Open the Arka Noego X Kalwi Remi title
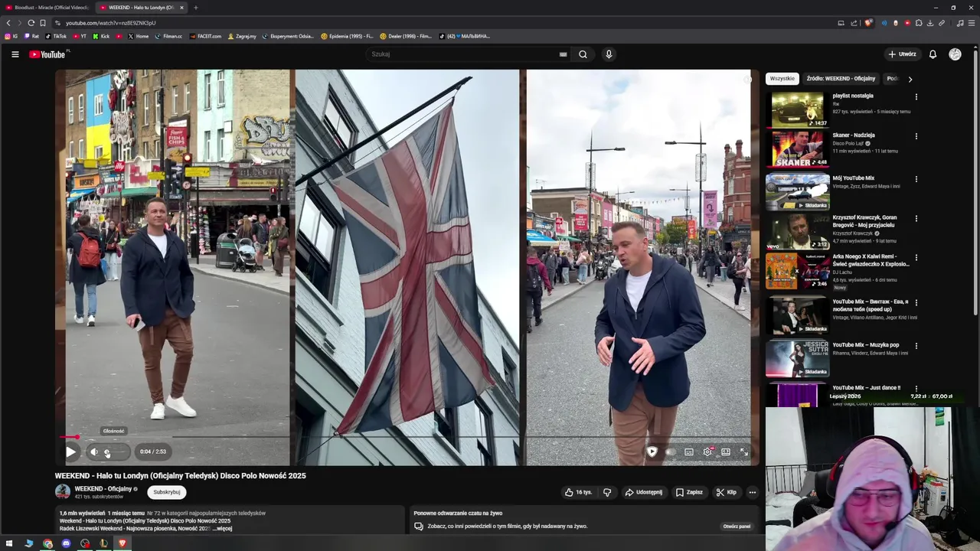The image size is (980, 551). click(871, 260)
